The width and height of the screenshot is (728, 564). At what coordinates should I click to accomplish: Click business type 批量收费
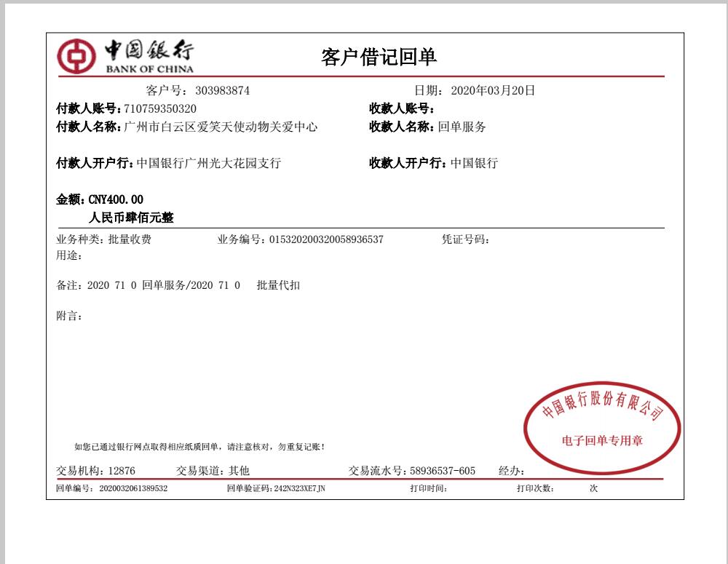[x=130, y=239]
